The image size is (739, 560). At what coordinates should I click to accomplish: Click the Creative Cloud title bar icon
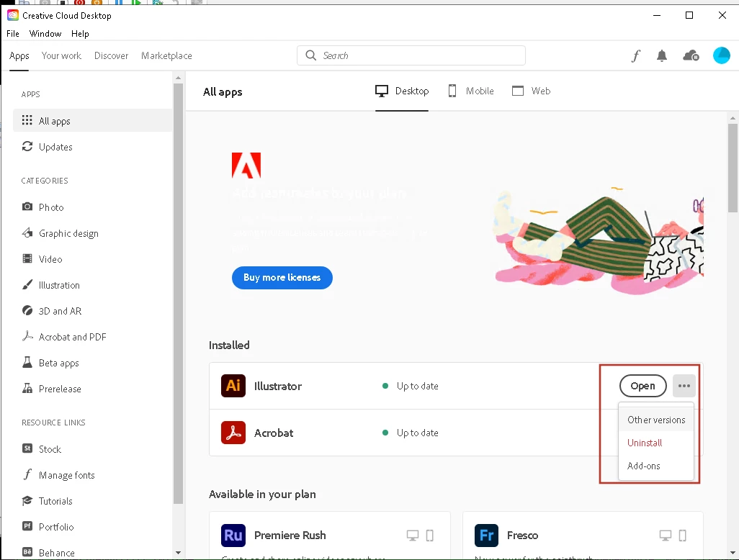[x=13, y=15]
